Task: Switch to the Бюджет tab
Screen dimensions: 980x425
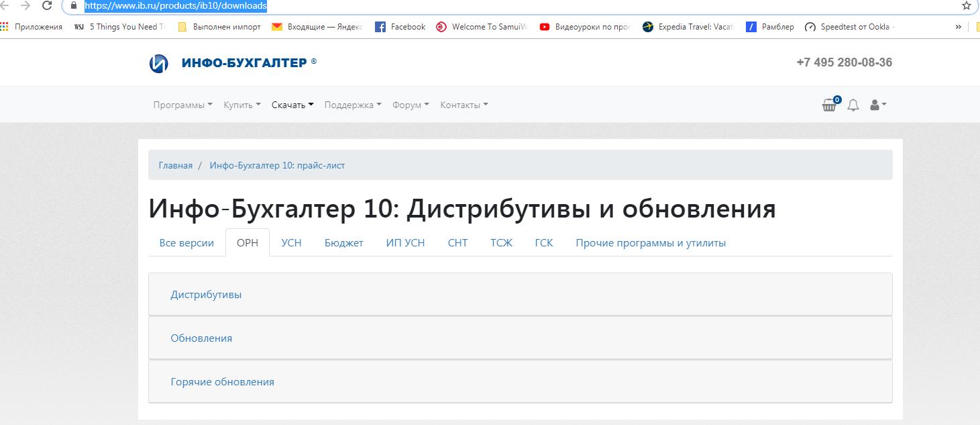Action: [344, 243]
